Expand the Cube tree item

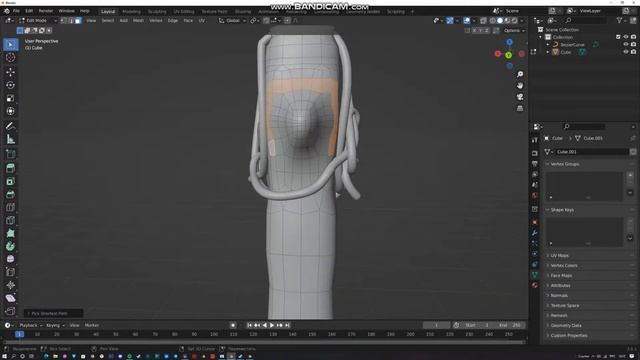(548, 52)
